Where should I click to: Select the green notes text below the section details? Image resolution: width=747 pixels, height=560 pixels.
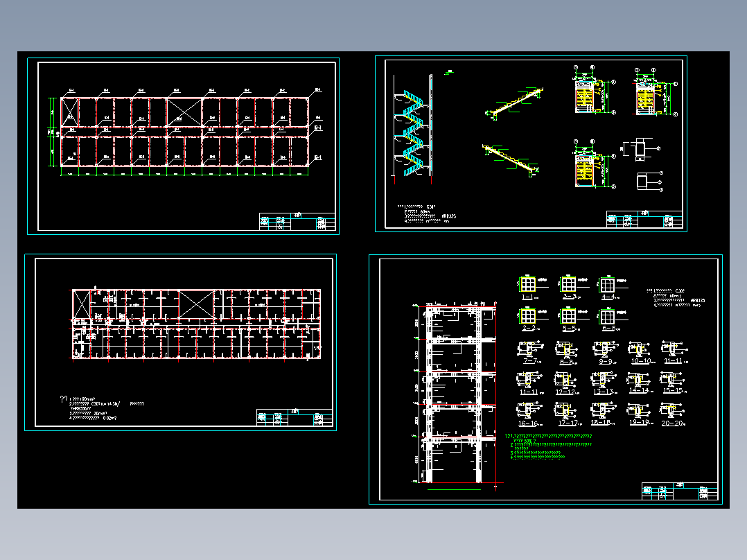tap(548, 446)
